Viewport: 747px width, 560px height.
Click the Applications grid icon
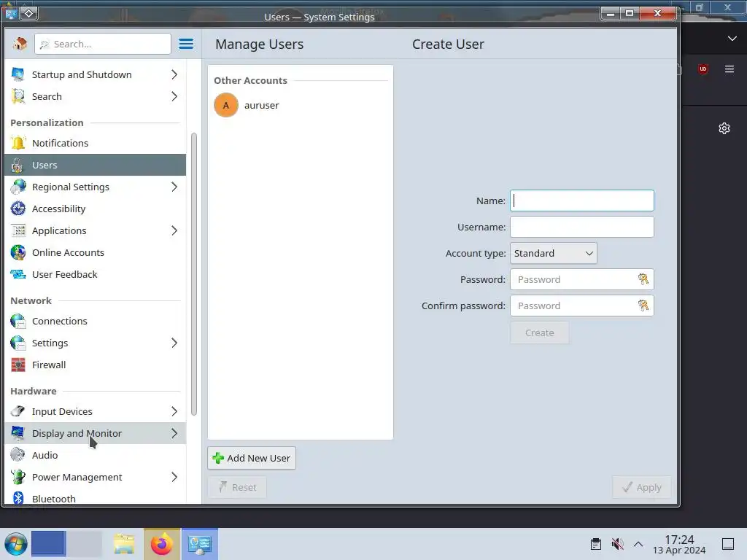(x=18, y=230)
